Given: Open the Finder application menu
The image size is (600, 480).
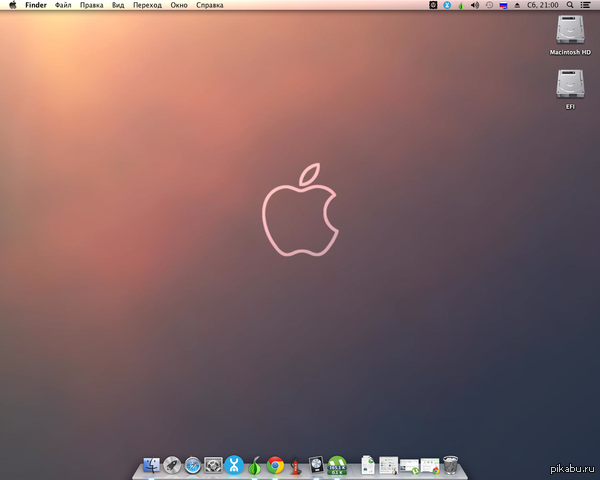Looking at the screenshot, I should [36, 5].
